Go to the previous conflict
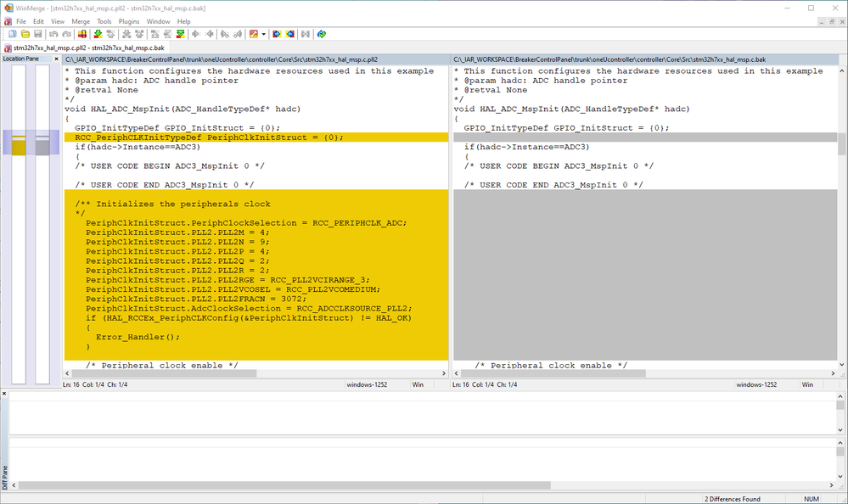848x504 pixels. tap(139, 34)
